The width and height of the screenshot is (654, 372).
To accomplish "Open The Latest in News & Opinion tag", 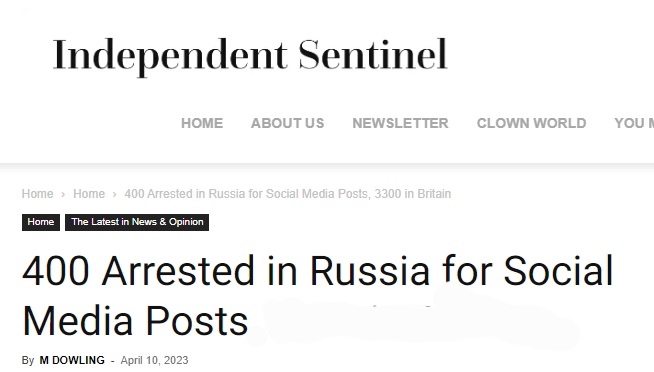I will [x=137, y=222].
